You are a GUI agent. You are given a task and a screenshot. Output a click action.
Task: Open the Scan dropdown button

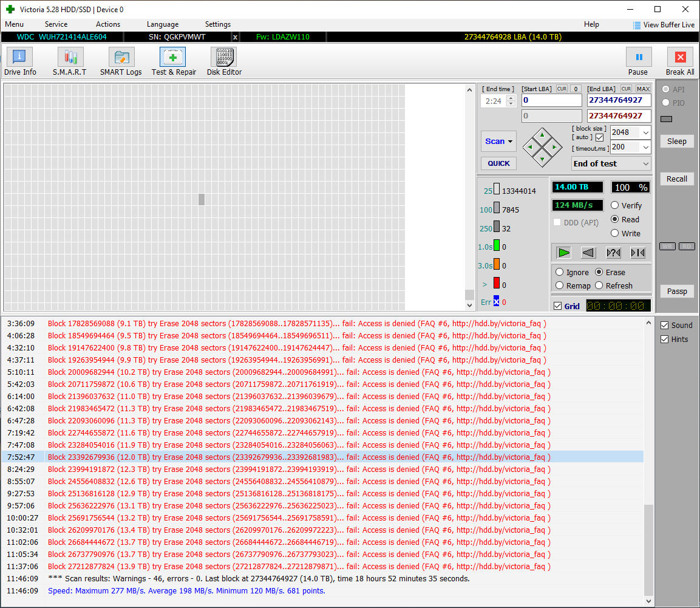[x=498, y=141]
